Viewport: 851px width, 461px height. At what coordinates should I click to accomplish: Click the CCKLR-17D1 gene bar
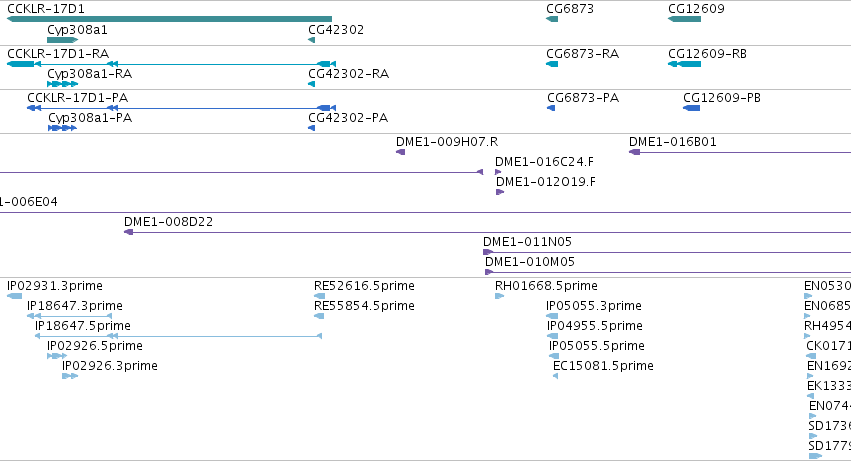point(169,20)
